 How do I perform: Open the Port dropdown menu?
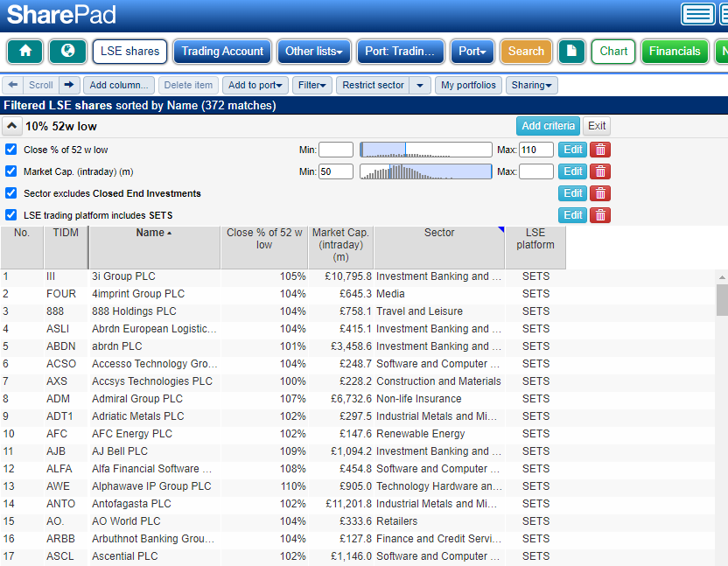point(472,51)
